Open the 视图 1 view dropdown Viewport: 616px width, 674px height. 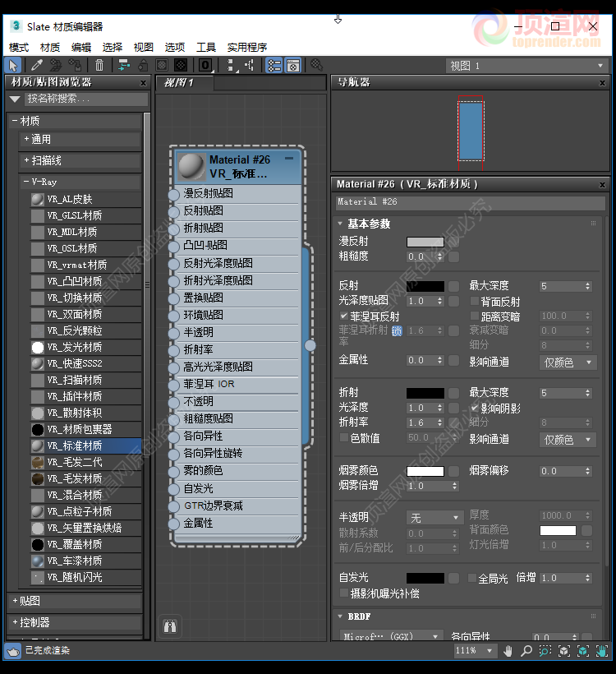(526, 66)
